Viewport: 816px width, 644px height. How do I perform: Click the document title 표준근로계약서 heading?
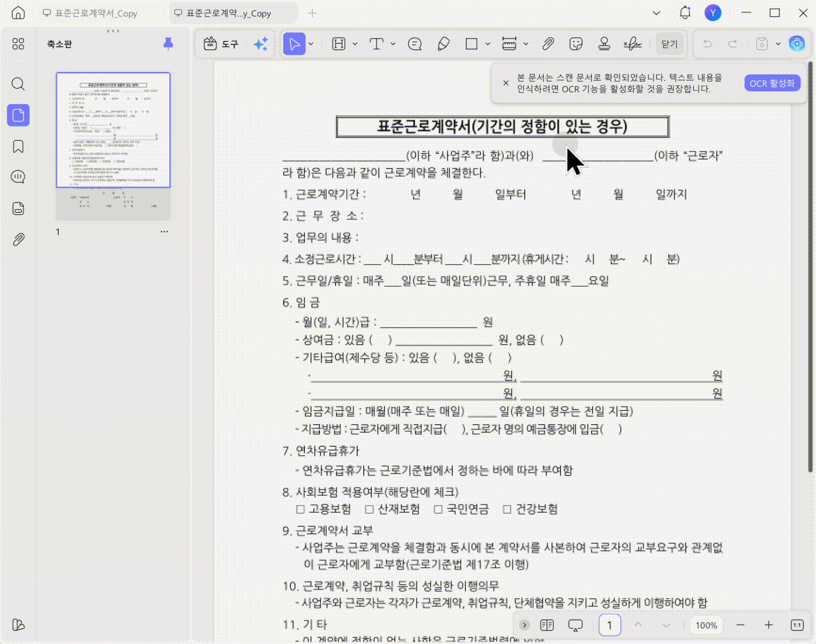pos(502,126)
